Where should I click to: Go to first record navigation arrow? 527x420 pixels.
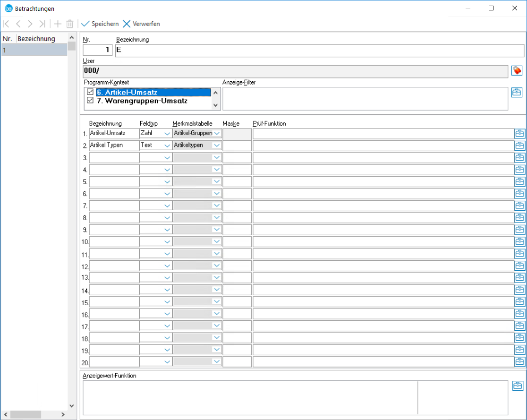[7, 24]
